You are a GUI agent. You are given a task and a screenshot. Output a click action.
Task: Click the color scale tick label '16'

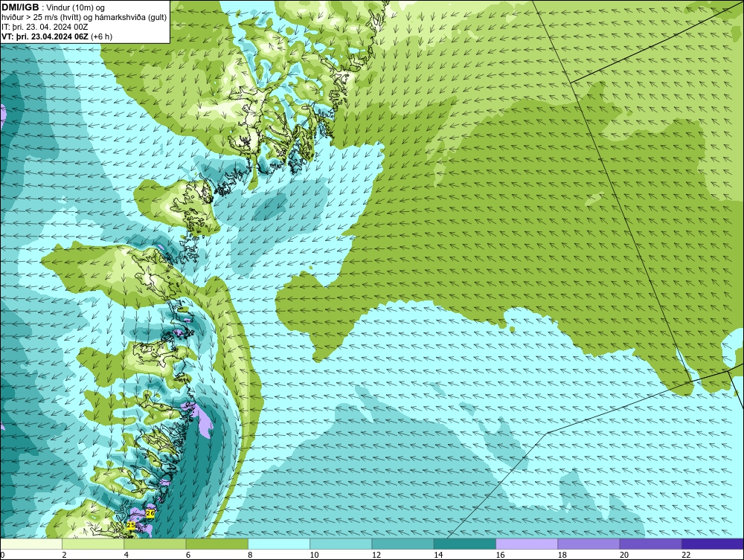[500, 555]
